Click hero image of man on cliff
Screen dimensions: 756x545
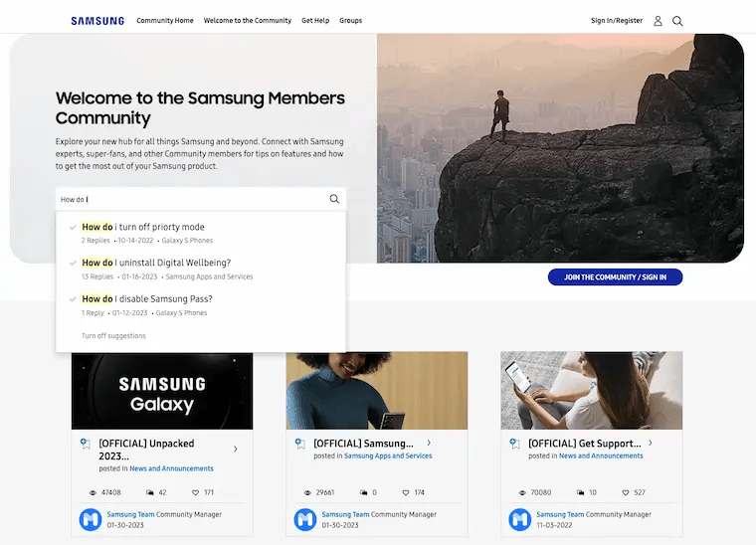coord(560,148)
